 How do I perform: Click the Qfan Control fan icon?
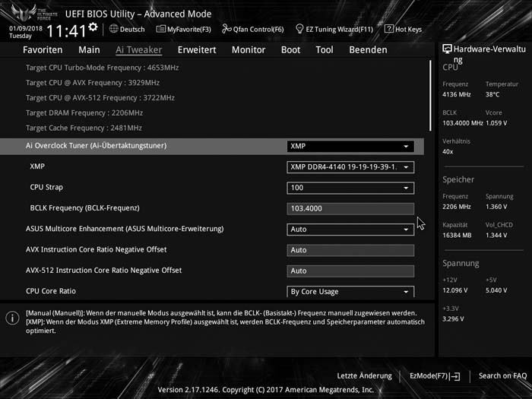226,29
